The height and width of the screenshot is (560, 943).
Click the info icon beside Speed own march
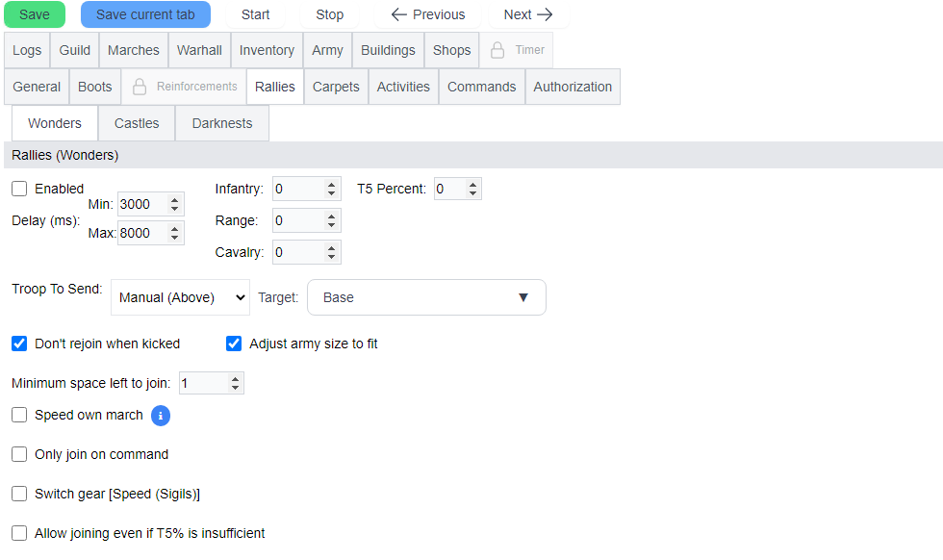[161, 416]
